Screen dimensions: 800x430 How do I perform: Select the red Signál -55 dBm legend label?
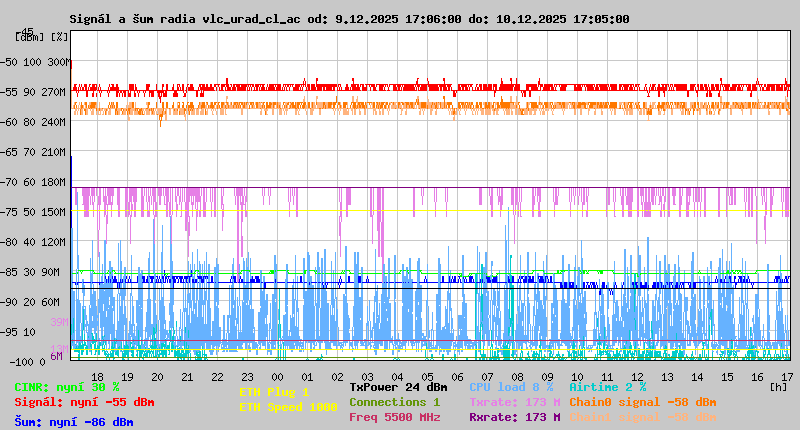[x=84, y=402]
